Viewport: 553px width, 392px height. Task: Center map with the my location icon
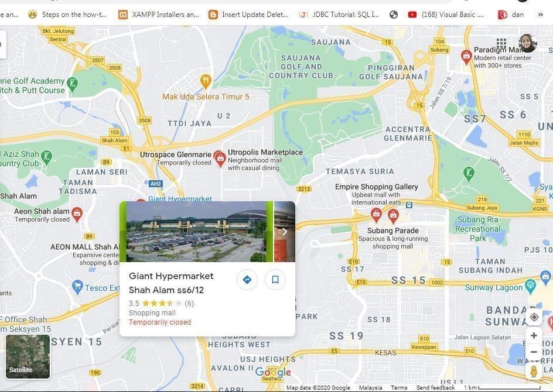point(534,317)
